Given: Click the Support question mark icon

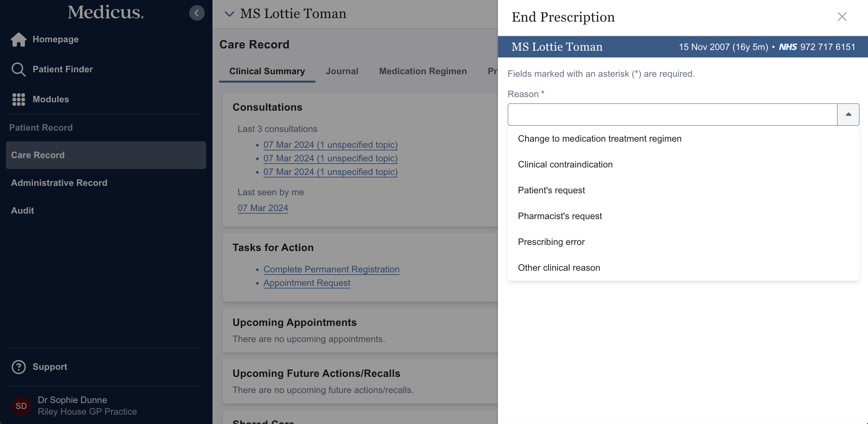Looking at the screenshot, I should [x=18, y=367].
